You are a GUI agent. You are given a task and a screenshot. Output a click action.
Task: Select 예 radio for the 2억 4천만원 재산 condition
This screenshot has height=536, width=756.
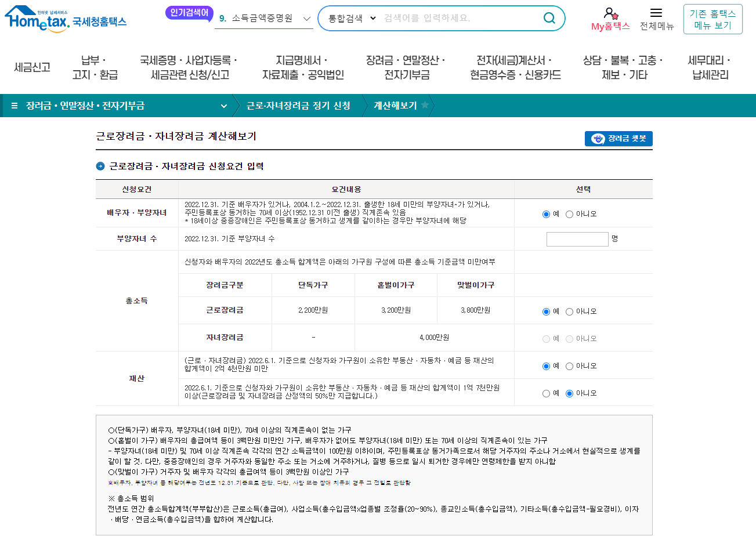(x=547, y=365)
